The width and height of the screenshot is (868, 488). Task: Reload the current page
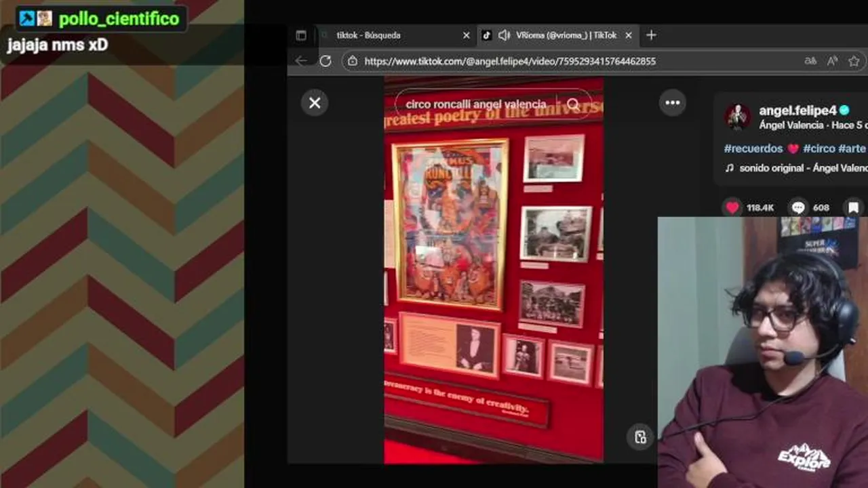(x=325, y=61)
